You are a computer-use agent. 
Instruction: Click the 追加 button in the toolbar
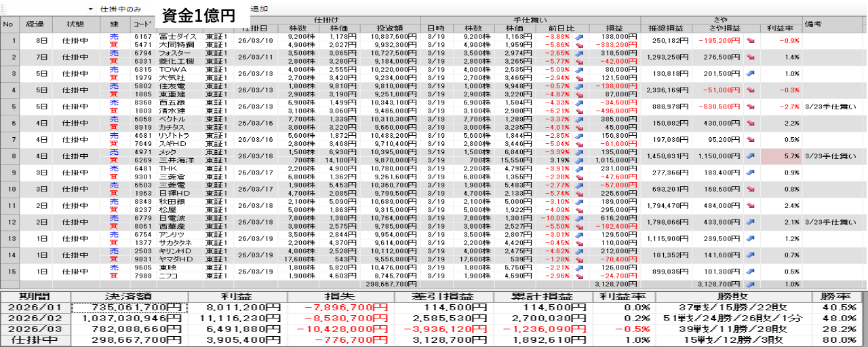pyautogui.click(x=259, y=10)
